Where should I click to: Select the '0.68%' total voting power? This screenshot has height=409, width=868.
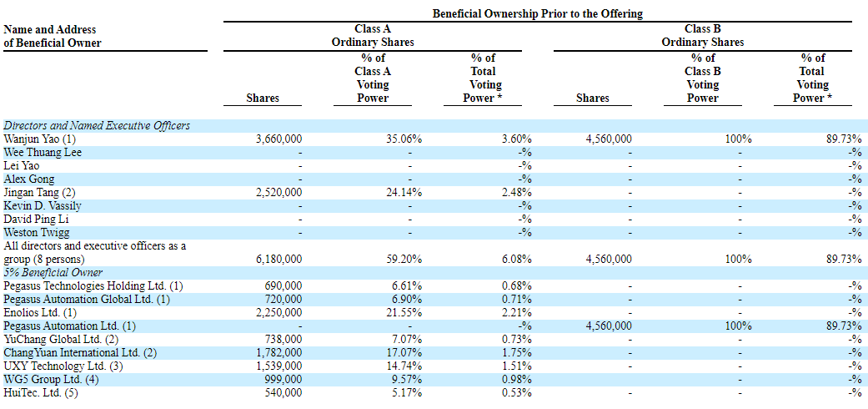tap(516, 286)
